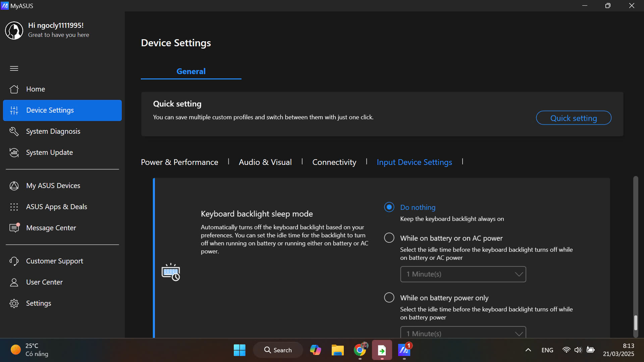This screenshot has width=644, height=362.
Task: Click the Message Center icon
Action: click(x=14, y=228)
